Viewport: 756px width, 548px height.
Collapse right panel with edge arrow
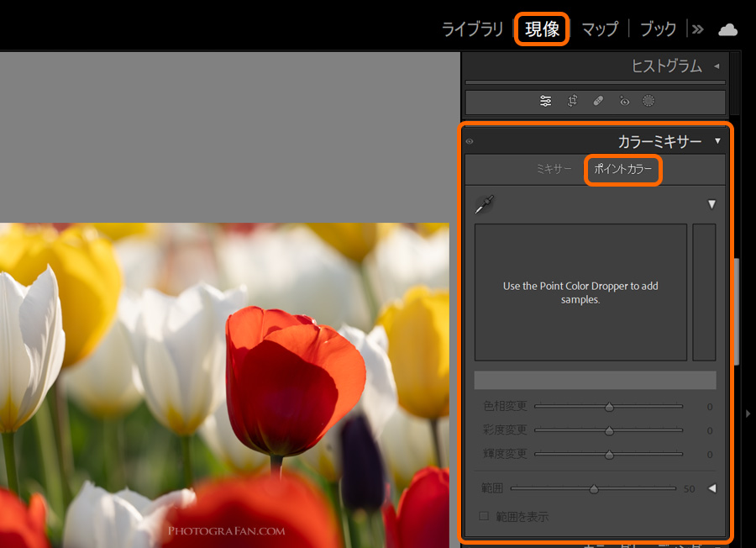coord(748,414)
